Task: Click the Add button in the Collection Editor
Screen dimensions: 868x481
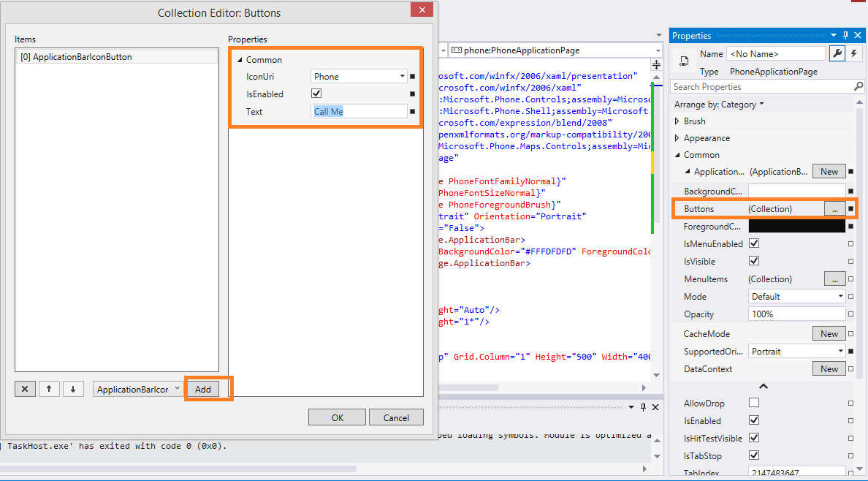Action: [x=203, y=390]
